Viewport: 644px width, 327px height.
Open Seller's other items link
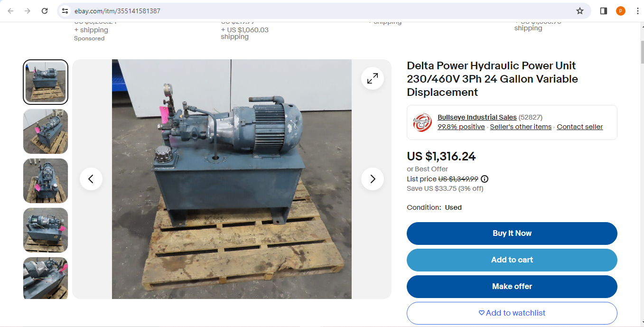[521, 127]
